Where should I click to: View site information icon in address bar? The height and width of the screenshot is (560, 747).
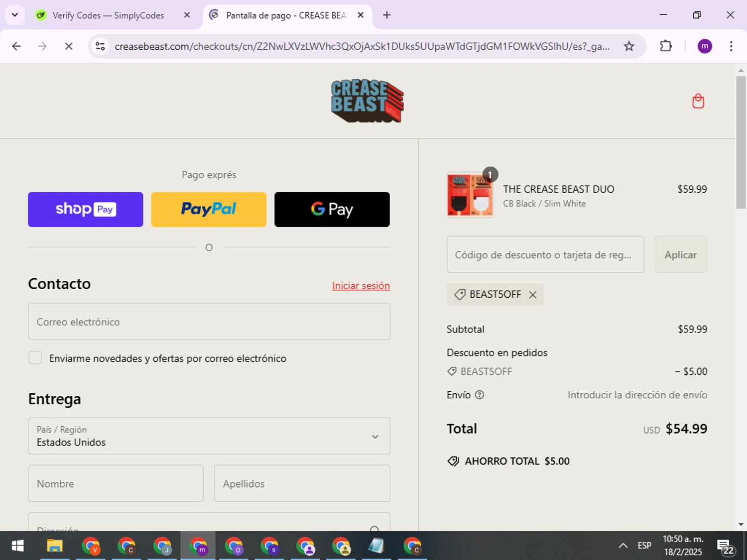pos(100,46)
